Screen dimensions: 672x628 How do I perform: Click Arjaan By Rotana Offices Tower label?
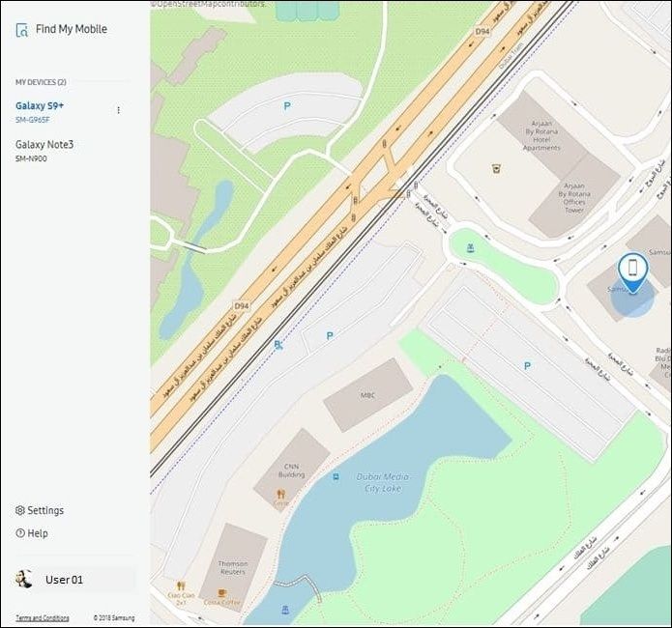(x=574, y=198)
